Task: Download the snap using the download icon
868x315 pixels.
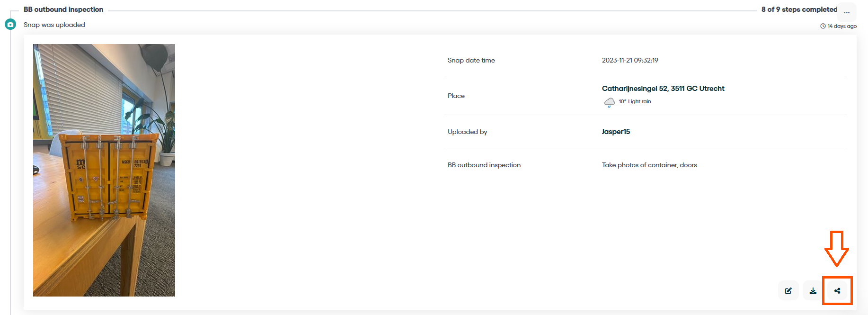Action: (x=813, y=291)
